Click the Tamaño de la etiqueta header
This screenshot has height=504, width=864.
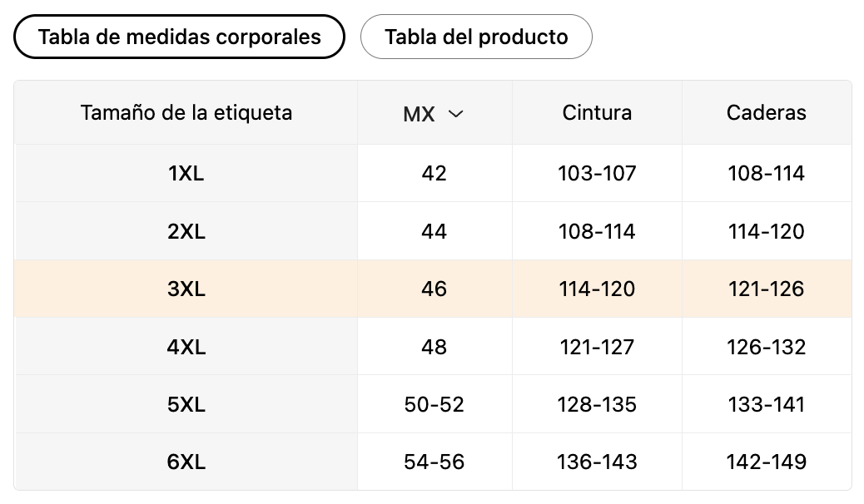coord(186,112)
